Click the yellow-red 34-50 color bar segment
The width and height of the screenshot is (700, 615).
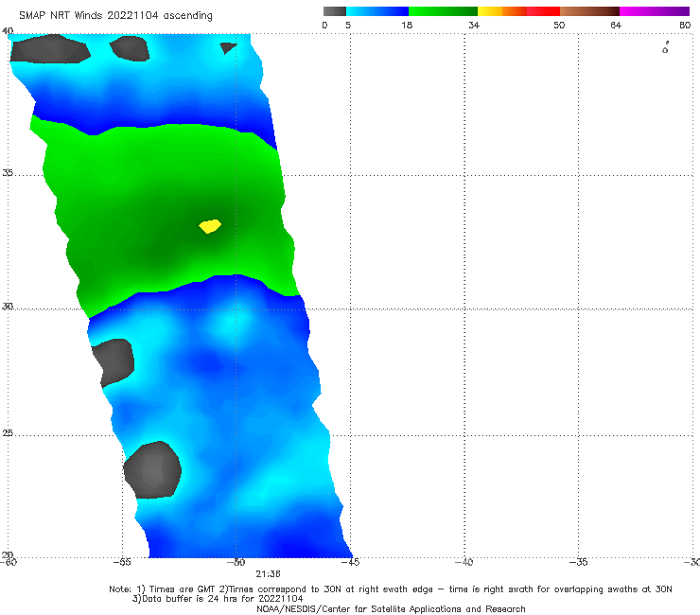point(518,11)
